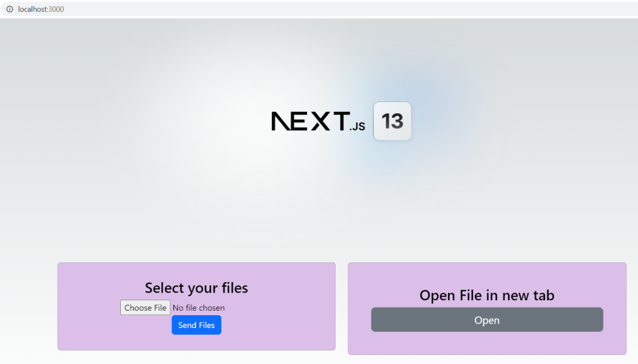This screenshot has height=364, width=638.
Task: Focus the localhost:3000 address field
Action: click(319, 9)
